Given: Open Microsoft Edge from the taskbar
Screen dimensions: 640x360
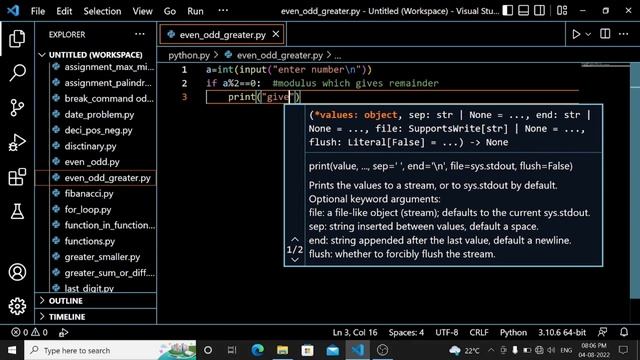Looking at the screenshot, I should click(258, 350).
